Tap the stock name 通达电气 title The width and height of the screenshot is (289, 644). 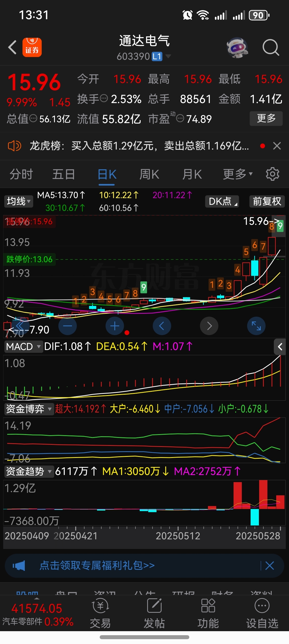144,41
